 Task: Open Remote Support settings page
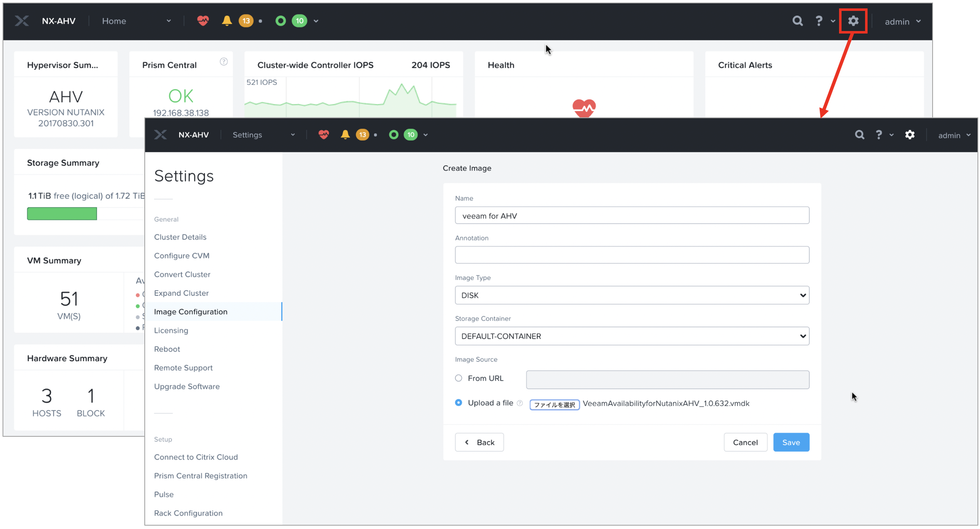click(x=183, y=368)
